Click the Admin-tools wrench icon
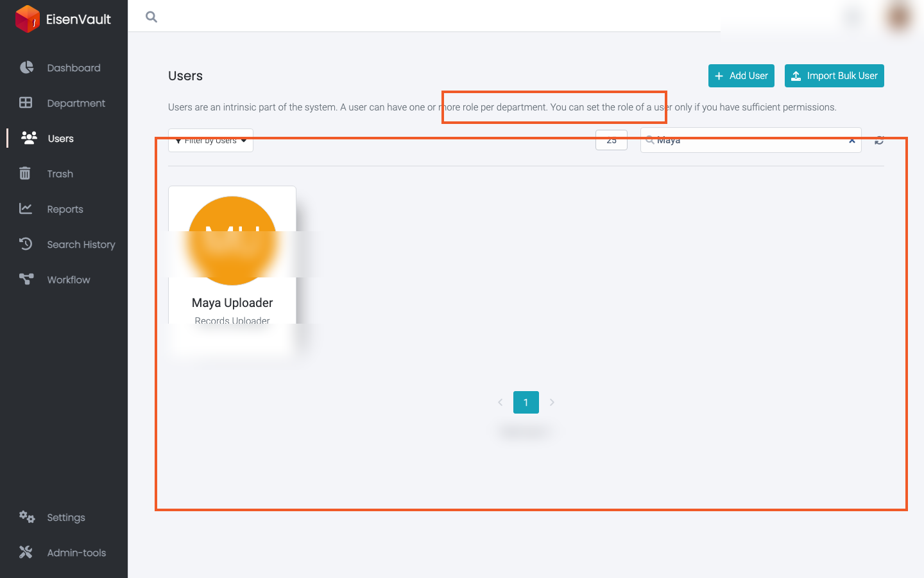The width and height of the screenshot is (924, 578). (26, 552)
